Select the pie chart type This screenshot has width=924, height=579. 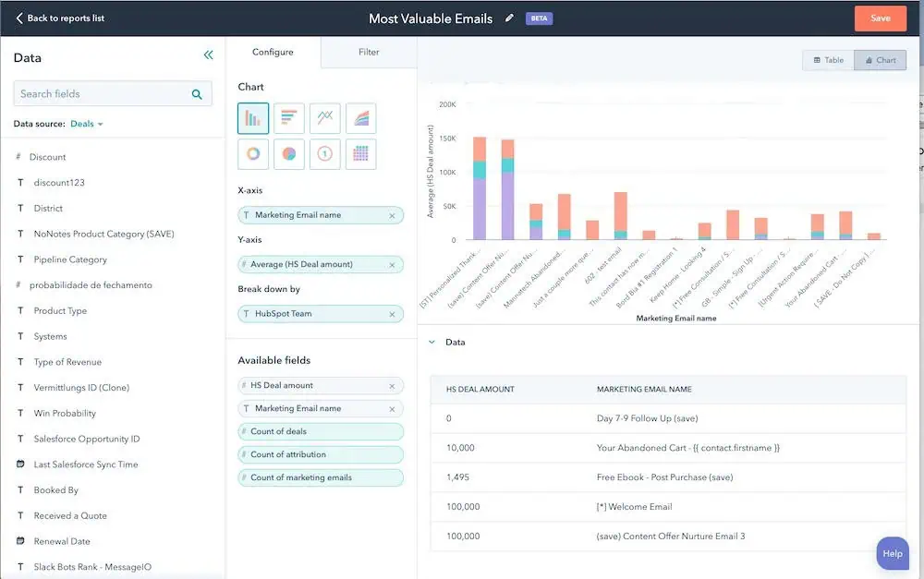coord(288,154)
